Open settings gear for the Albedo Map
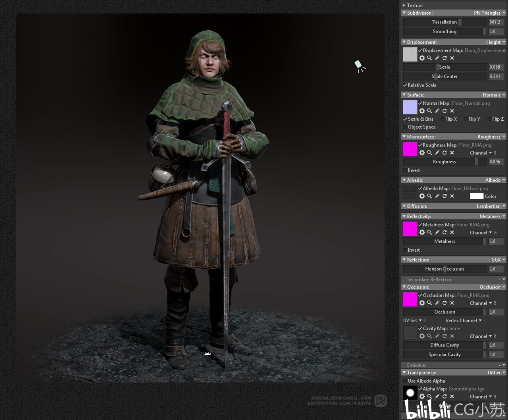The height and width of the screenshot is (420, 508). click(x=422, y=196)
